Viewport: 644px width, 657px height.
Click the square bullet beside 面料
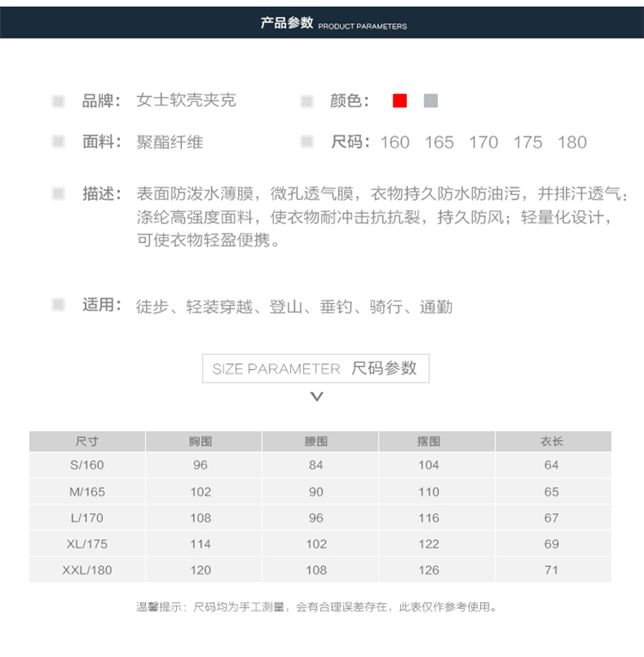pos(58,142)
